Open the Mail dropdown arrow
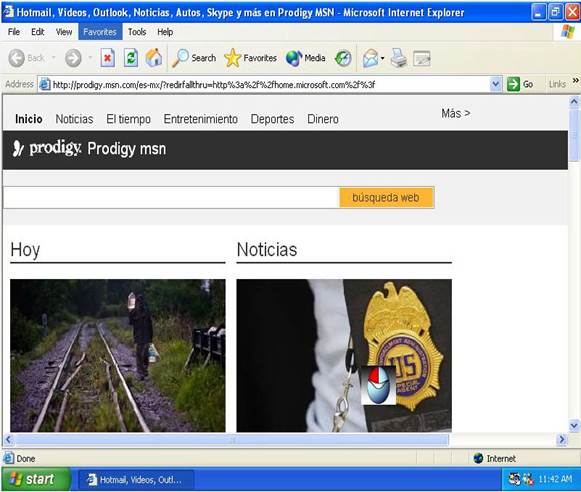The image size is (581, 492). [382, 59]
